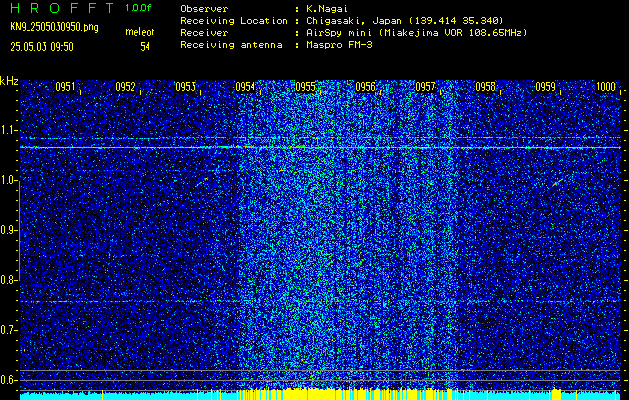Select the 0956 time marker
629x400 pixels.
click(x=365, y=87)
